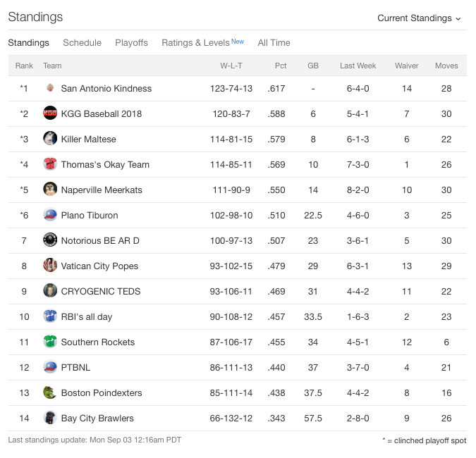
Task: Click Thomas's Okay Team red jersey icon
Action: pos(50,163)
